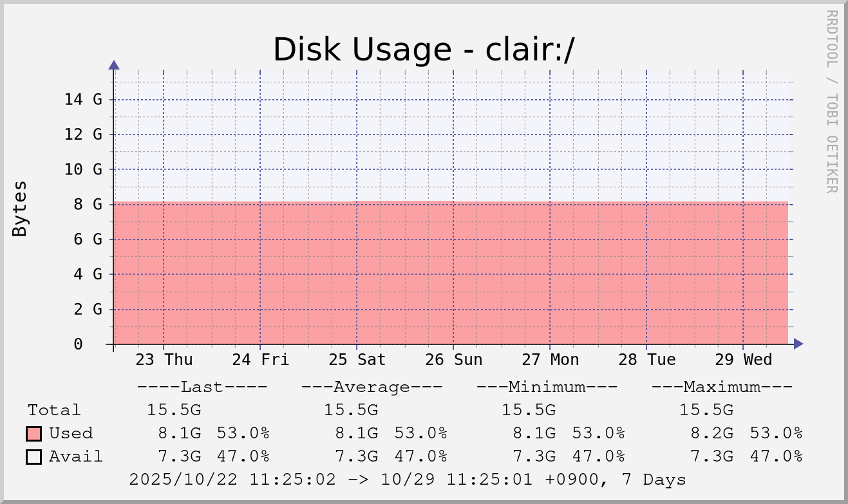
Task: Click the 'Maximum' column header
Action: point(722,387)
